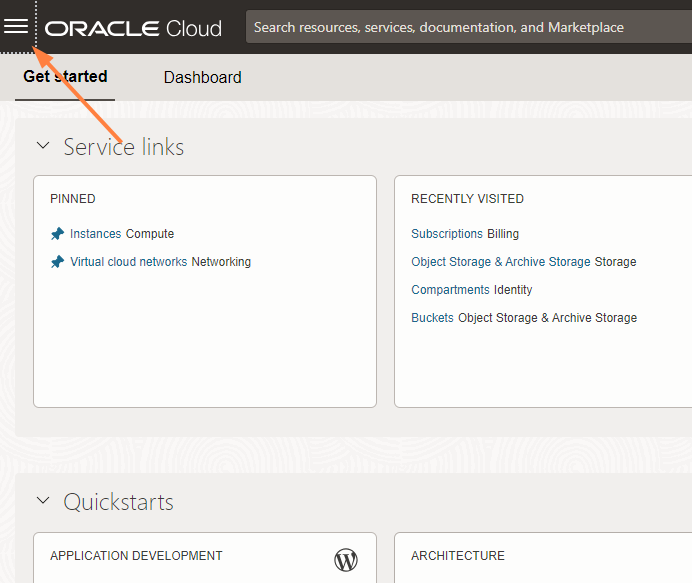Click the search resources input field
692x583 pixels.
point(460,27)
